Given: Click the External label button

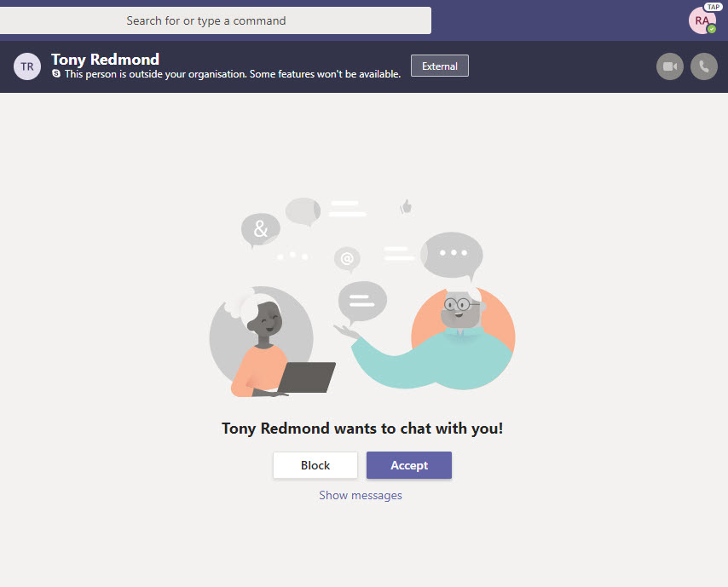Looking at the screenshot, I should (439, 66).
